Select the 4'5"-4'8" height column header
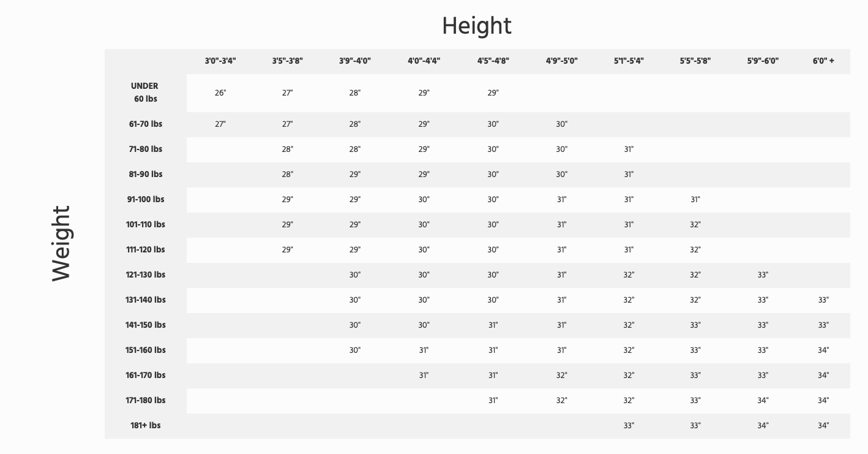868x454 pixels. (493, 61)
